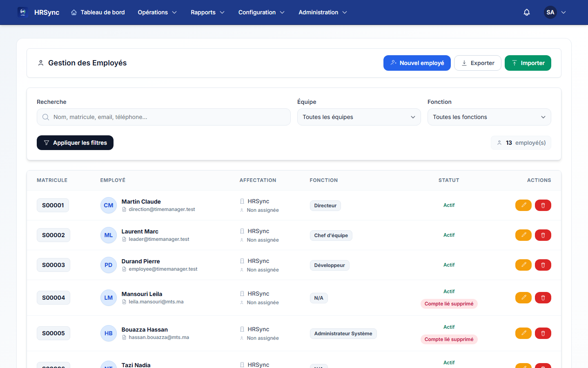Click email employee@timemanager.test
Image resolution: width=588 pixels, height=368 pixels.
[x=163, y=269]
